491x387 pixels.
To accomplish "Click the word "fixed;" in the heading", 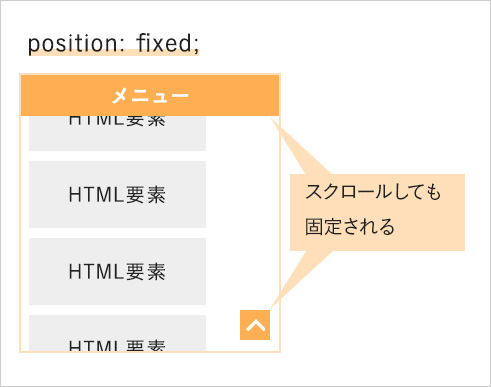I will coord(168,43).
